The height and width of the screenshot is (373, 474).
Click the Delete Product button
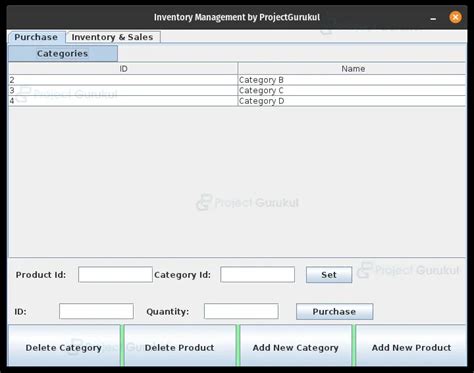coord(180,347)
